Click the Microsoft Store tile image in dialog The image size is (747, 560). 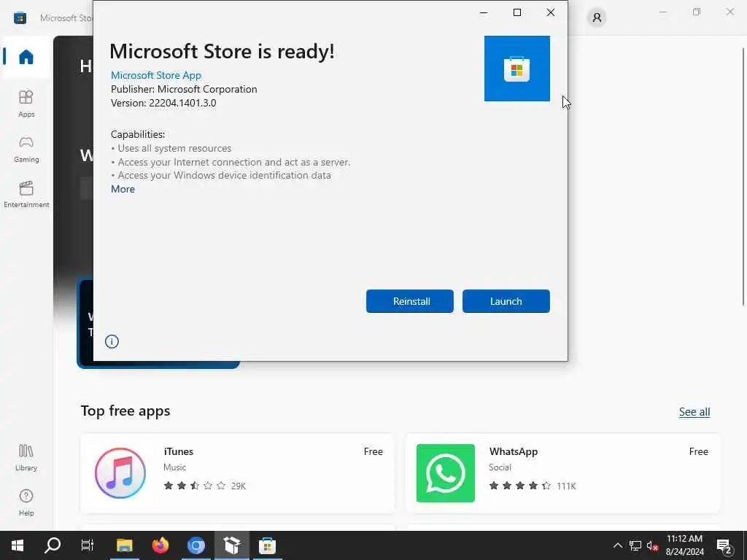[x=517, y=69]
